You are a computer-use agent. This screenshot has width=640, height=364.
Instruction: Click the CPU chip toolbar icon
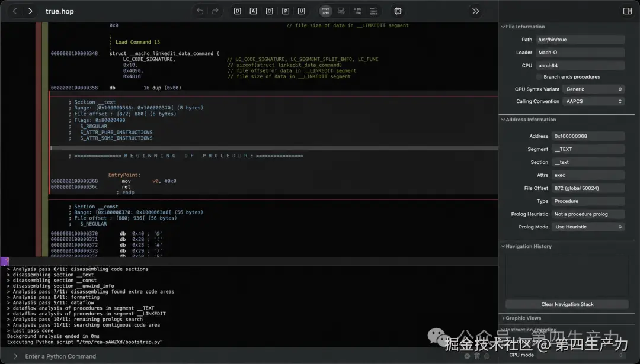tap(398, 11)
